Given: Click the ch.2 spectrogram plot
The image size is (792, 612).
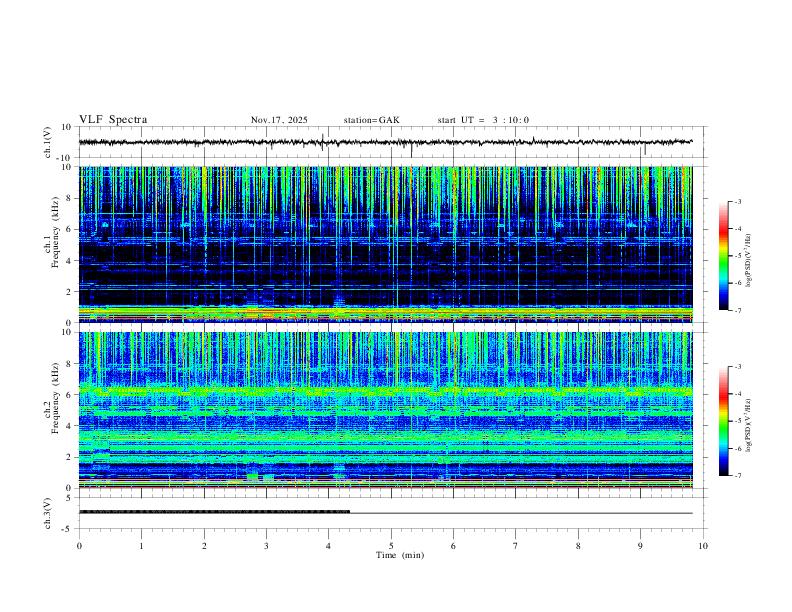Looking at the screenshot, I should pyautogui.click(x=385, y=410).
